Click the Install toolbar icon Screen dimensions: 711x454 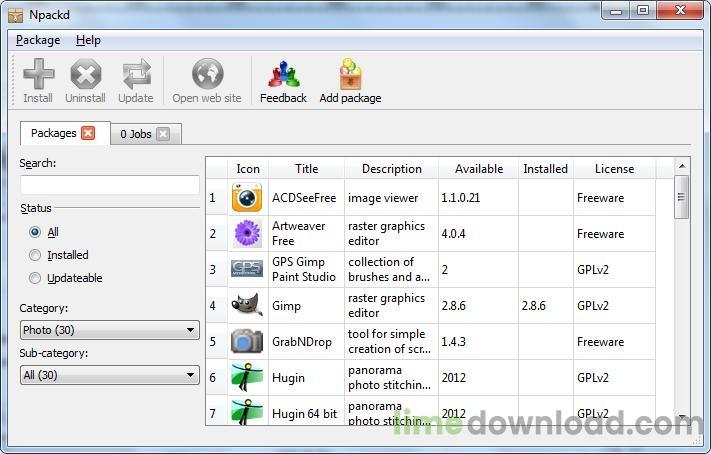39,73
